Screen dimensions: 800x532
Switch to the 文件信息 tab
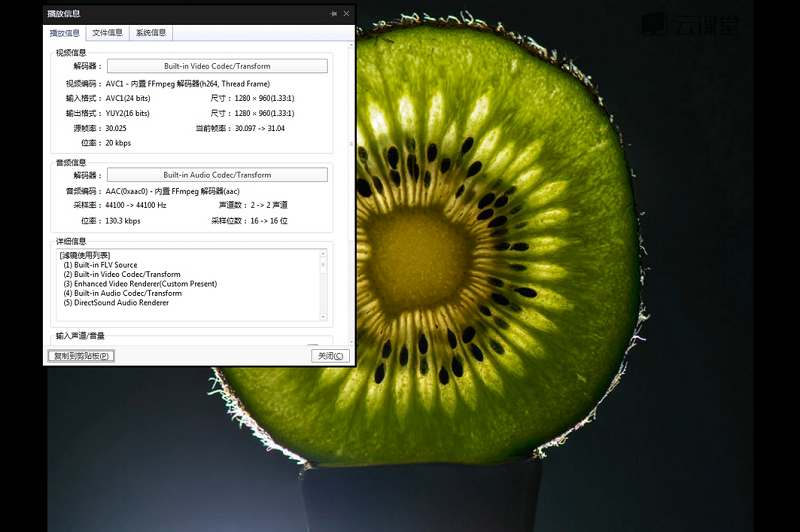(x=107, y=33)
